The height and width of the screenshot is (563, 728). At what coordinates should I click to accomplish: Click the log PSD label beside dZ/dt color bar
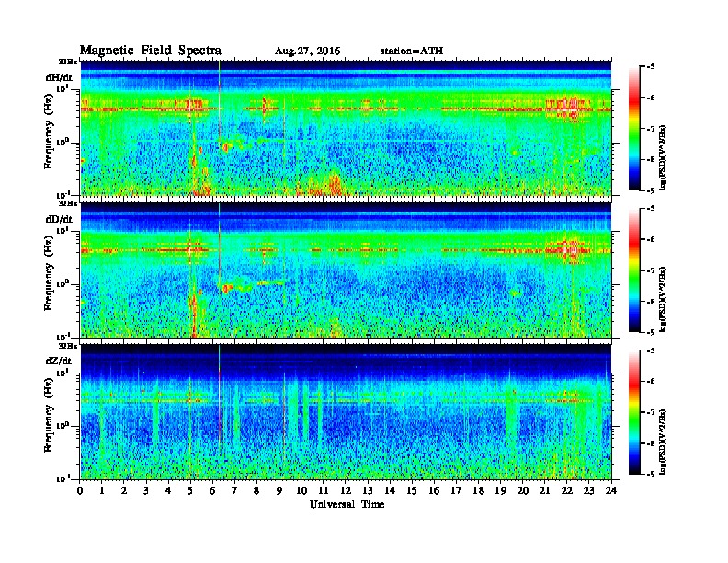(x=664, y=441)
